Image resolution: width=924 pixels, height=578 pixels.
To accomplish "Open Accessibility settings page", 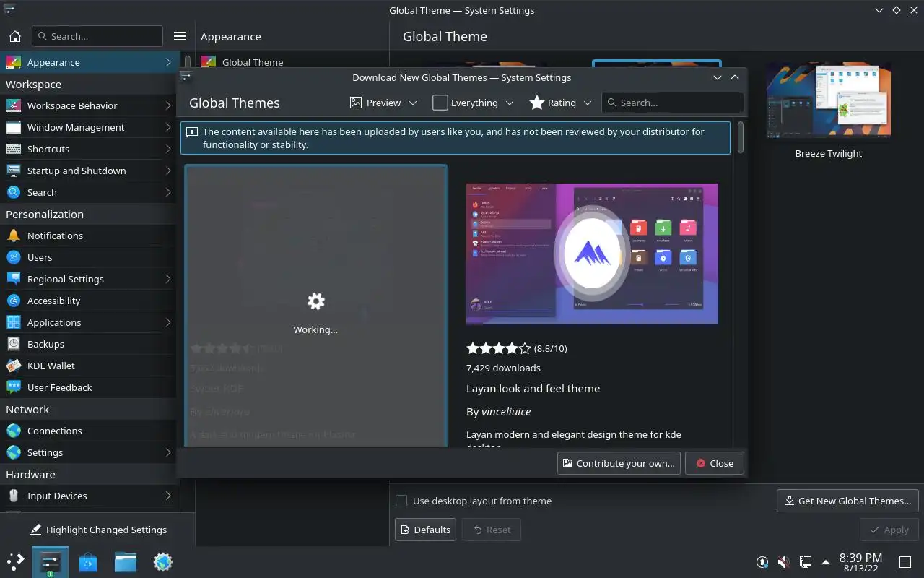I will point(88,301).
